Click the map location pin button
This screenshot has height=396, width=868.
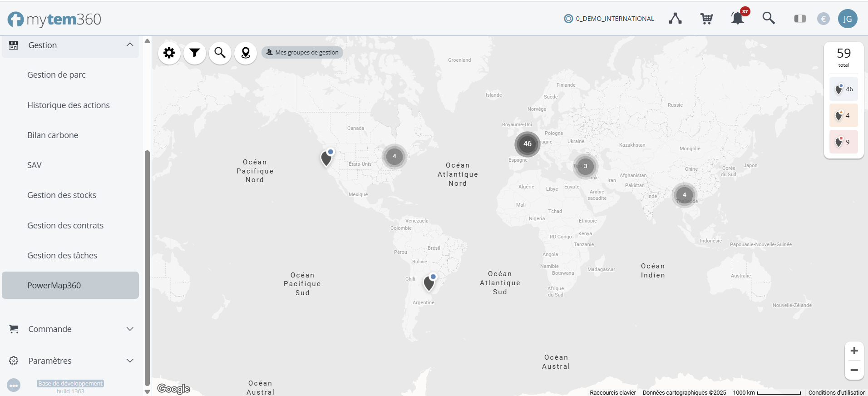coord(246,53)
